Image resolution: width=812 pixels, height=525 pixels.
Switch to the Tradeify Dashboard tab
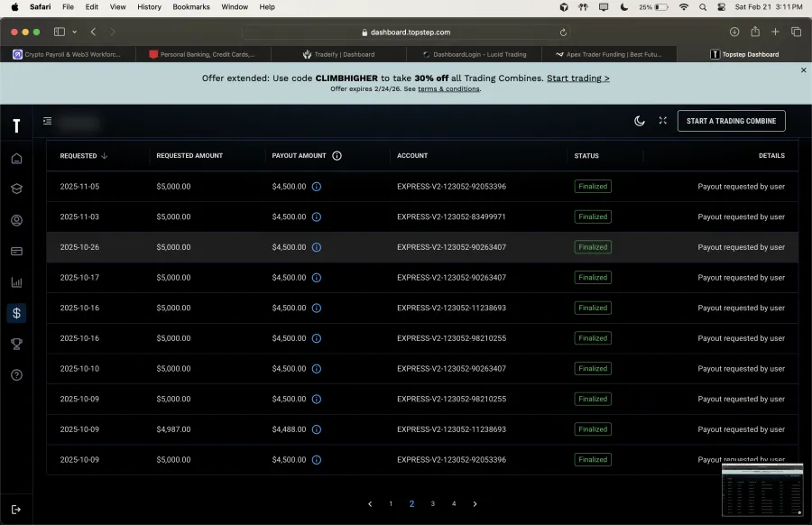[338, 54]
